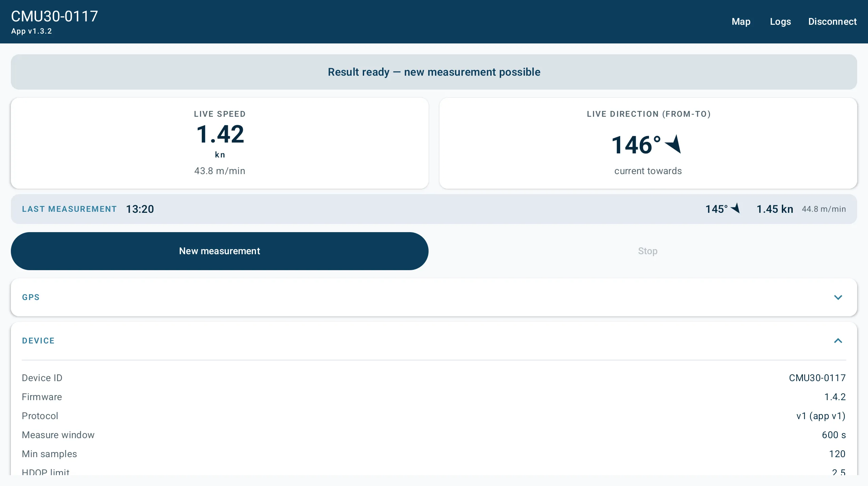Click the result ready status banner

tap(434, 72)
